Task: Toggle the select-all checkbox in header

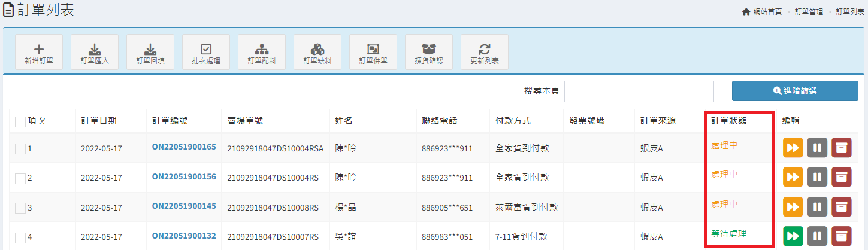Action: [20, 121]
